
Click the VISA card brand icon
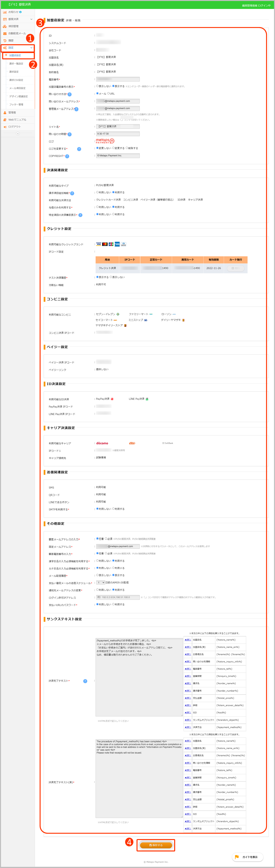99,244
